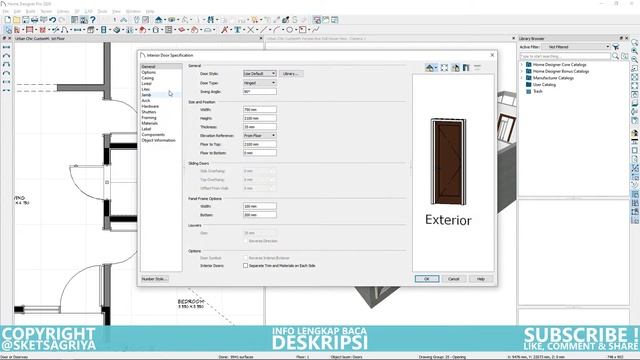640x360 pixels.
Task: Click the Library... button
Action: tap(291, 73)
